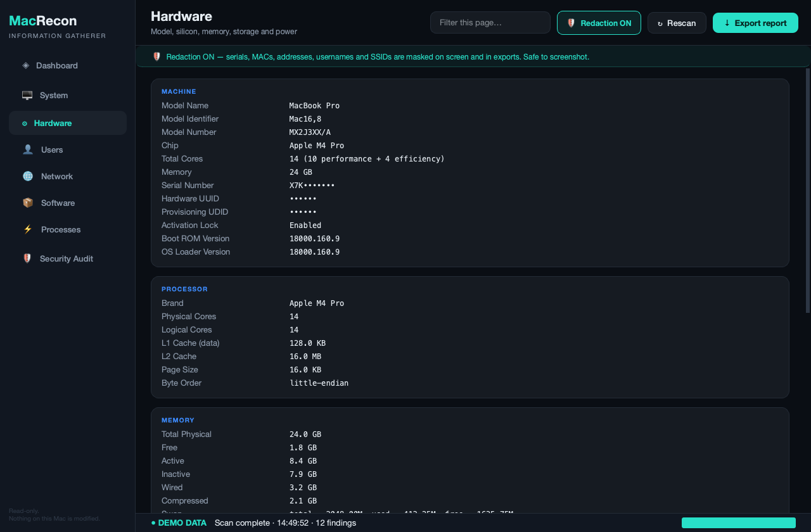The height and width of the screenshot is (532, 811).
Task: Click the Hardware chip icon in sidebar
Action: coord(25,123)
